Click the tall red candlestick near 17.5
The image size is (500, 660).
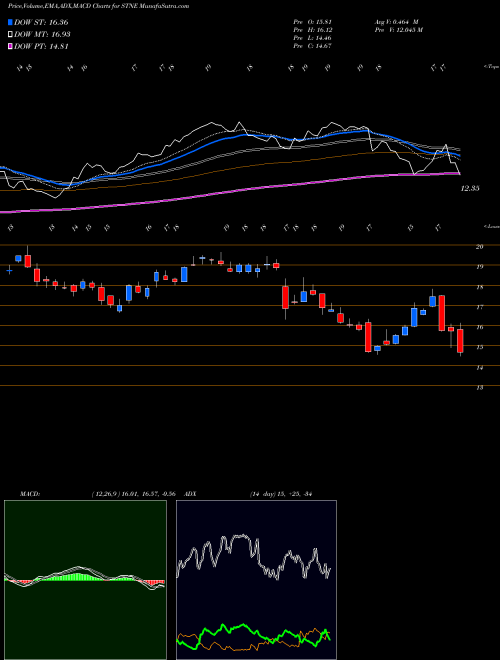tap(442, 313)
